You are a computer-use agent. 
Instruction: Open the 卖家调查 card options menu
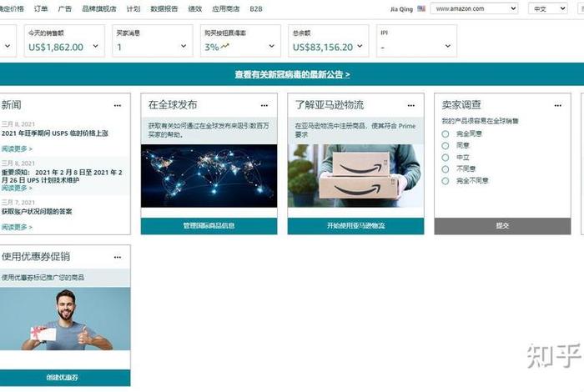[x=557, y=106]
